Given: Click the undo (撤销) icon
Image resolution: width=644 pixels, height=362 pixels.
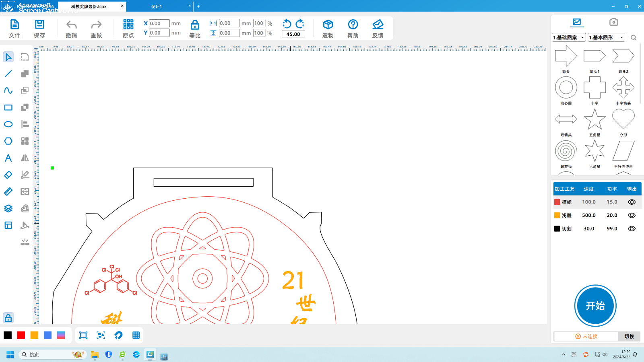Looking at the screenshot, I should (71, 25).
